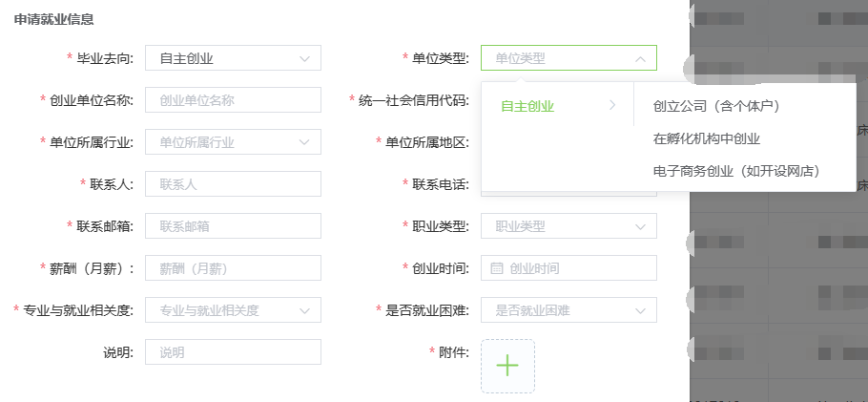The width and height of the screenshot is (868, 402).
Task: Click the 创业单位名称 input field
Action: point(233,100)
